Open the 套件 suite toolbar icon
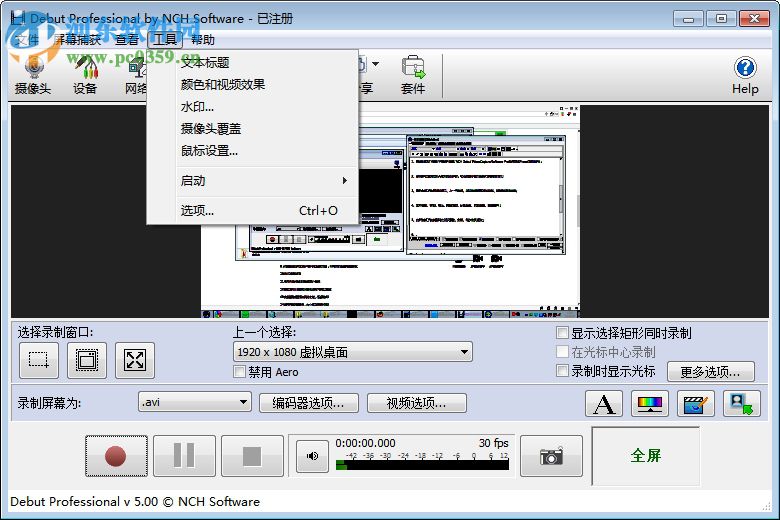Viewport: 780px width, 520px height. pyautogui.click(x=413, y=75)
